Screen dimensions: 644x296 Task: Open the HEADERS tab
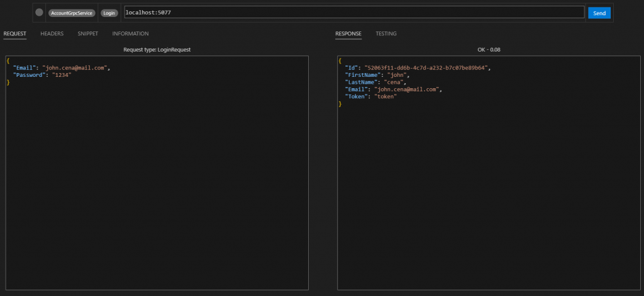52,33
